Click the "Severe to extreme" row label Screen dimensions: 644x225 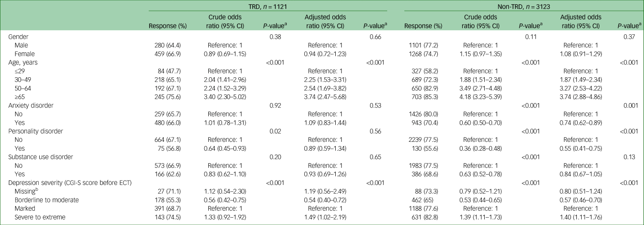[41, 217]
